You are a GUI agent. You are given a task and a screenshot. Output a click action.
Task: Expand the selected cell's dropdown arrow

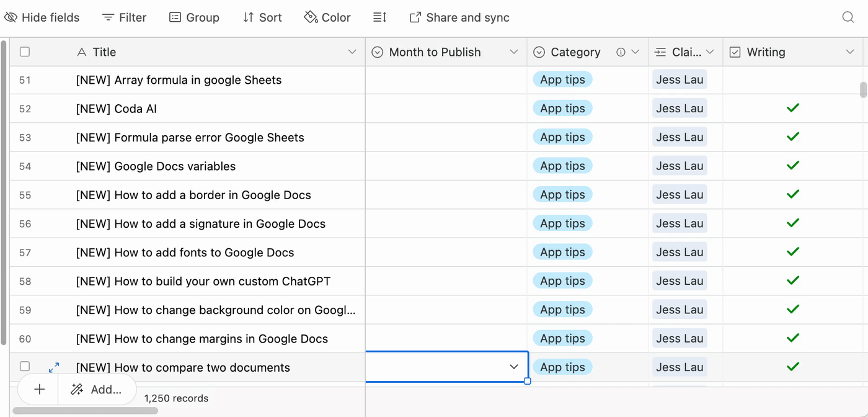point(513,367)
